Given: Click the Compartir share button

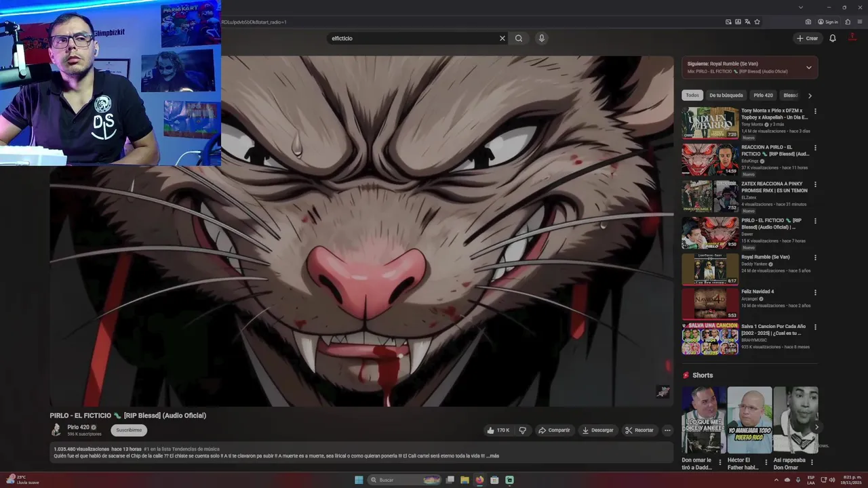Looking at the screenshot, I should click(x=554, y=430).
